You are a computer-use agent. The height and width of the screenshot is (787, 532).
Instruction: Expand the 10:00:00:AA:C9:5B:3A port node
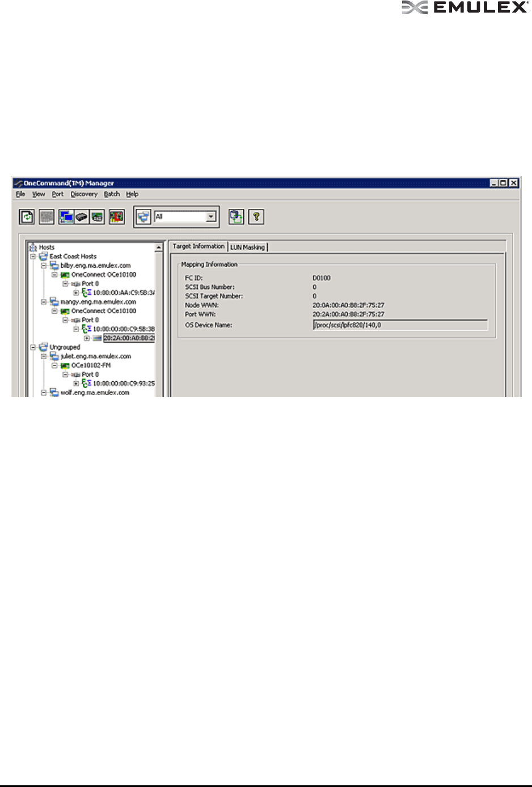click(76, 293)
